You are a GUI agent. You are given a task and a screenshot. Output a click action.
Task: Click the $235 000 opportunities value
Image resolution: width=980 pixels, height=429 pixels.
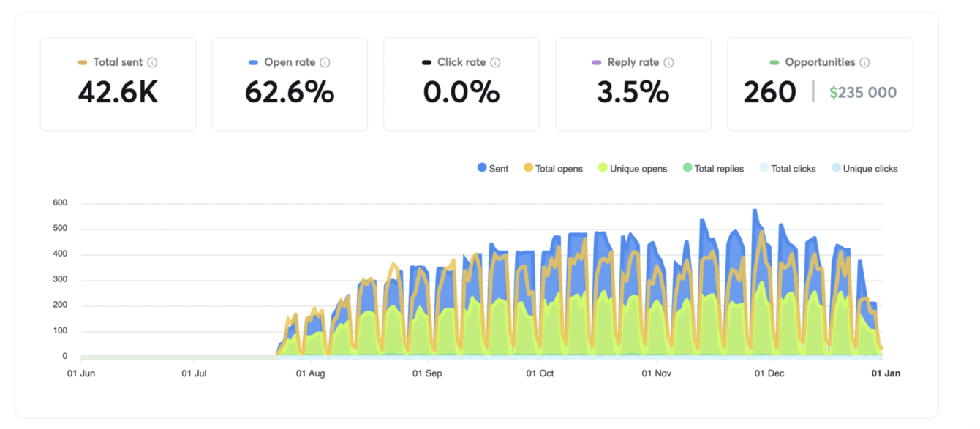(x=863, y=93)
